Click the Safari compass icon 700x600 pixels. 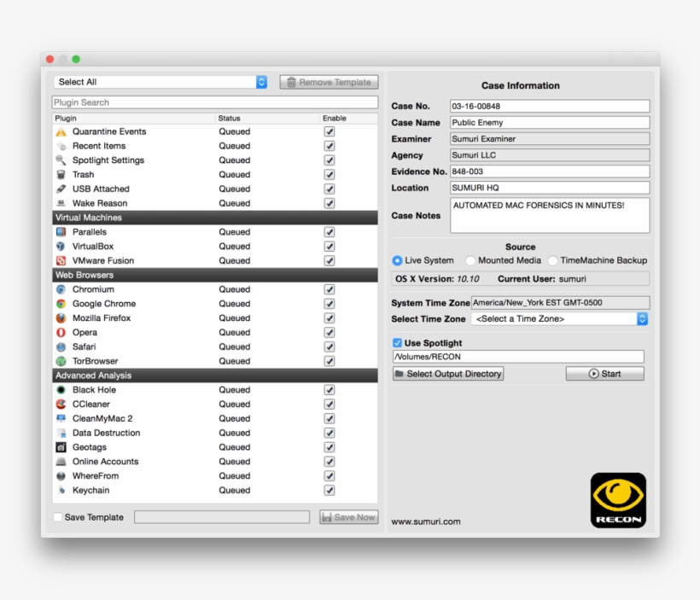coord(61,347)
